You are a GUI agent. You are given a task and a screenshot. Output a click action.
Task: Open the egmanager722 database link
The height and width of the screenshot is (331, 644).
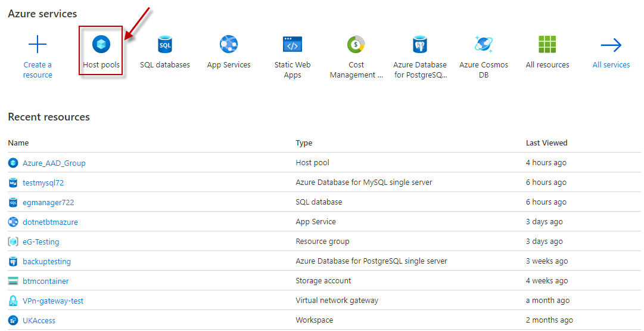[48, 202]
